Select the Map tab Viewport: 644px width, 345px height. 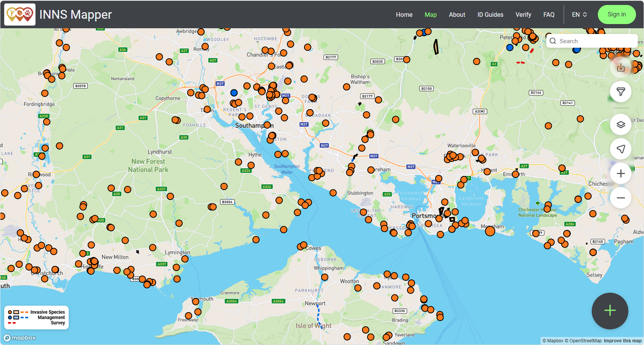(430, 15)
